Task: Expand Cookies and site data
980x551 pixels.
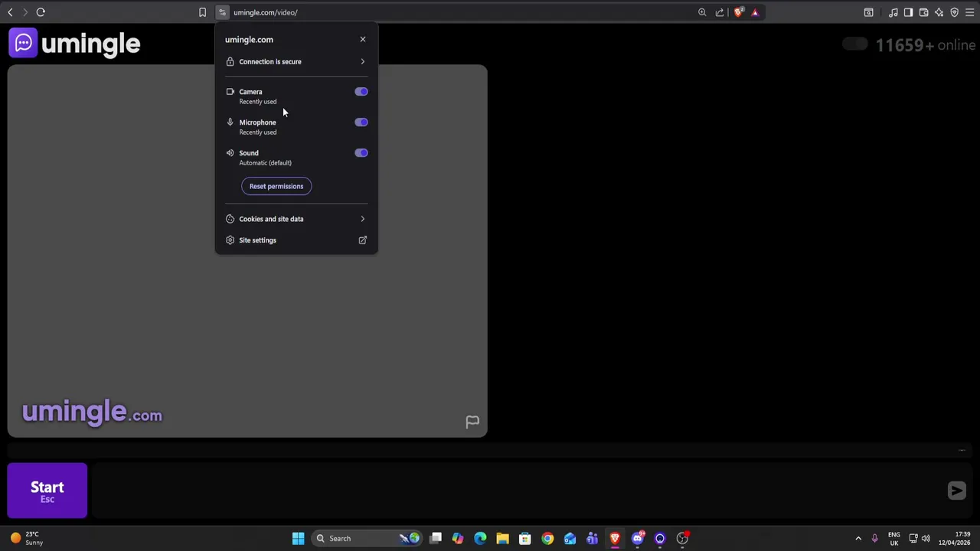Action: (296, 219)
